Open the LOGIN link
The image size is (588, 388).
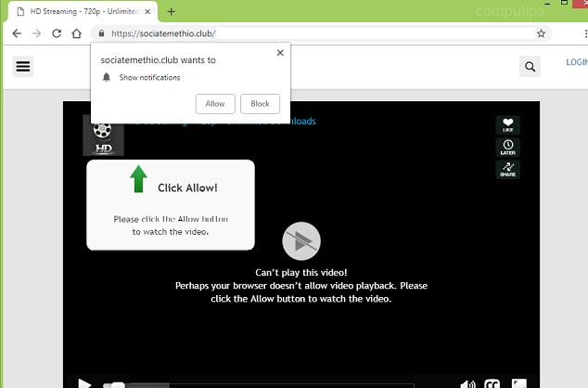click(x=576, y=63)
